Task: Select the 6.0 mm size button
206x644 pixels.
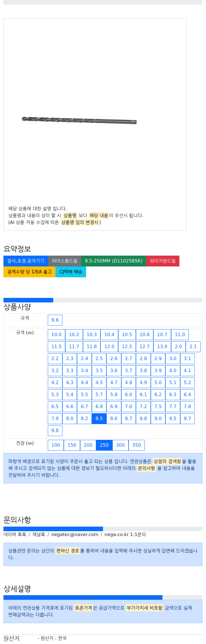Action: (x=128, y=395)
